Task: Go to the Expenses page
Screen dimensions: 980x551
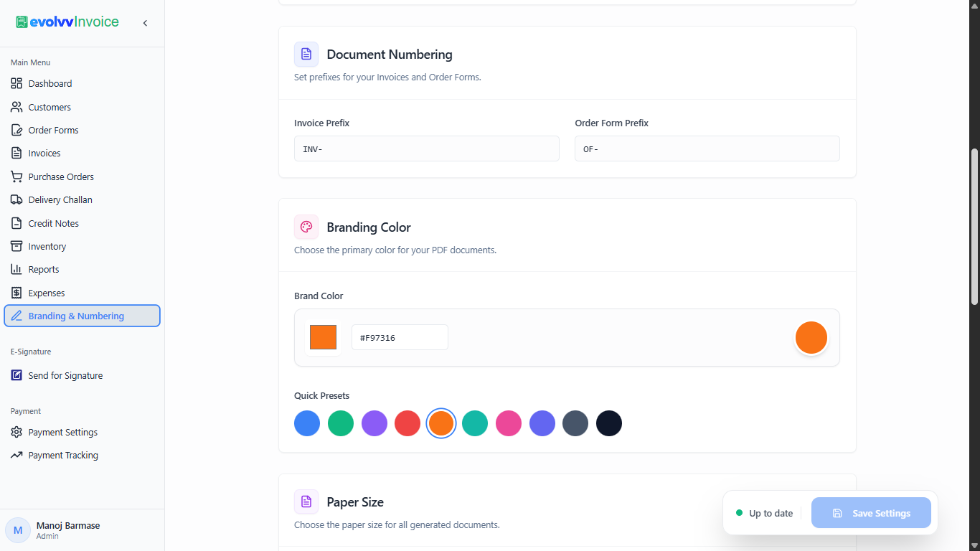Action: pyautogui.click(x=47, y=293)
